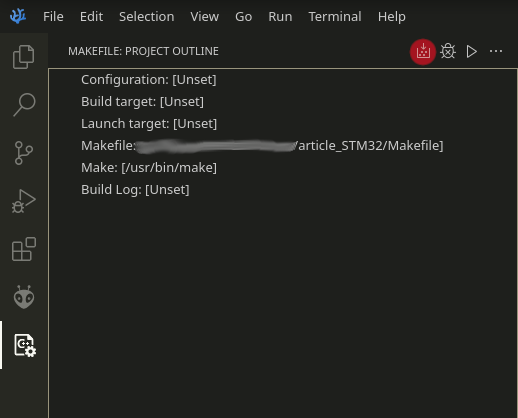Run the selected target play icon
The image size is (518, 418).
pyautogui.click(x=472, y=51)
